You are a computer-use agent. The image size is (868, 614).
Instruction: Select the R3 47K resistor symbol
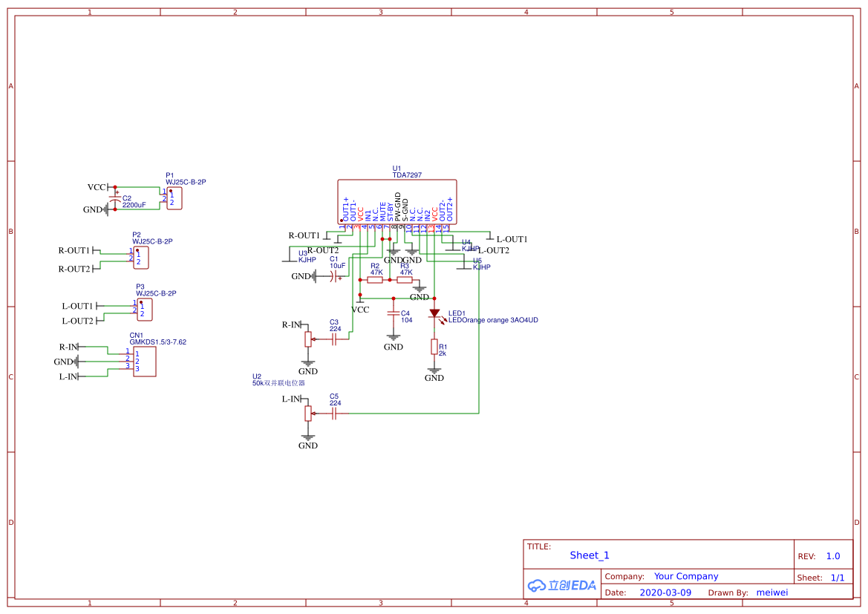tap(405, 280)
